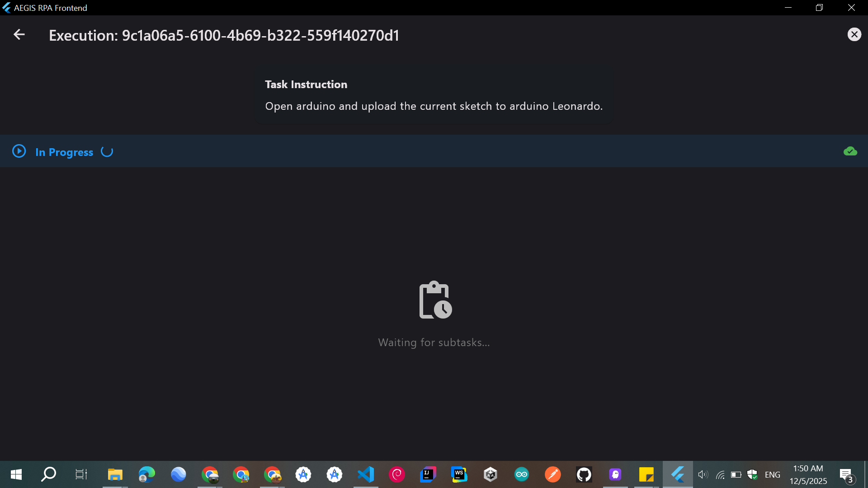Image resolution: width=868 pixels, height=488 pixels.
Task: Click the Task Instruction card text
Action: 433,106
